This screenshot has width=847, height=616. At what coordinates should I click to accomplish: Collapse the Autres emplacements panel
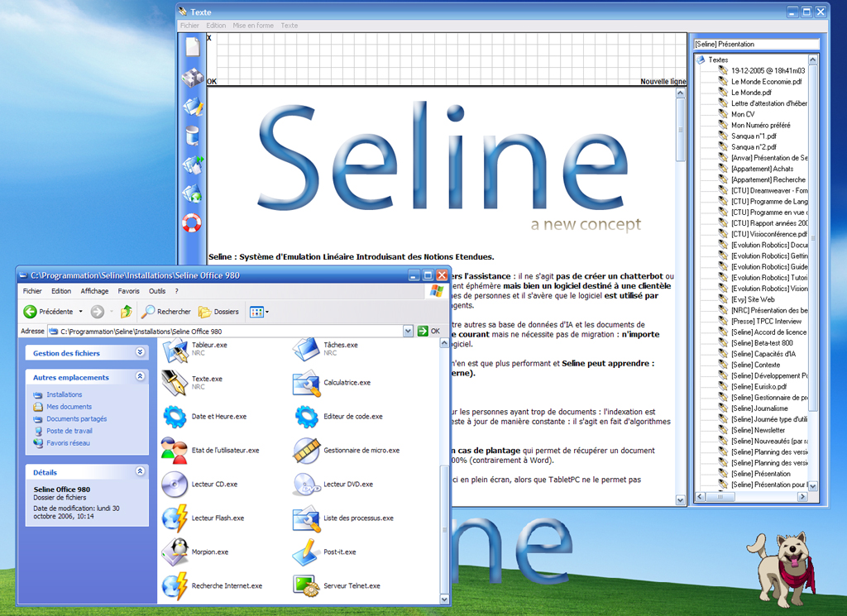[x=141, y=377]
